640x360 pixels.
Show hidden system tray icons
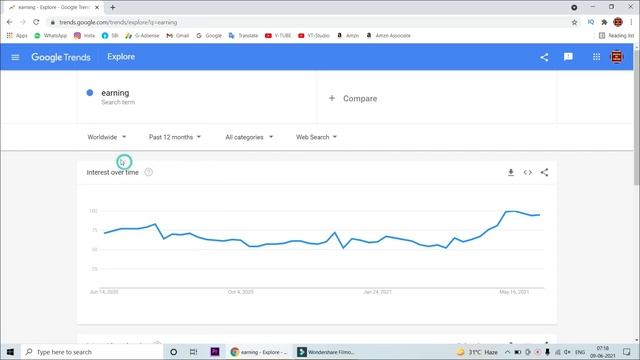[x=507, y=352]
